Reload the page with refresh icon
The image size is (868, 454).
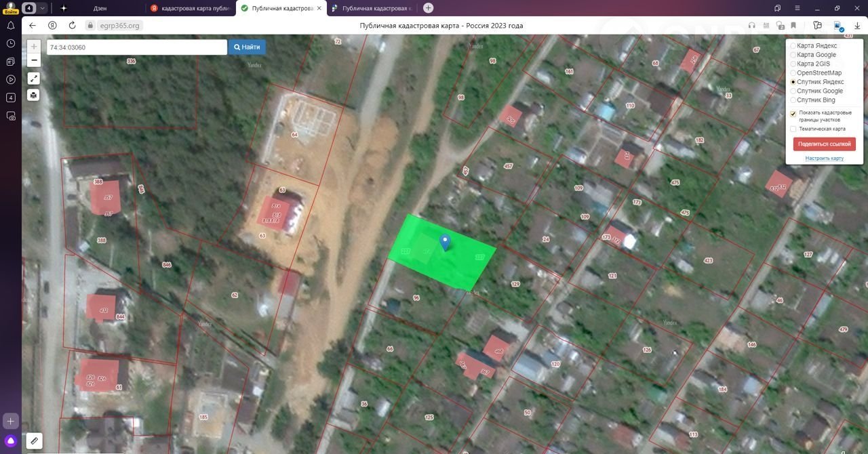point(72,26)
